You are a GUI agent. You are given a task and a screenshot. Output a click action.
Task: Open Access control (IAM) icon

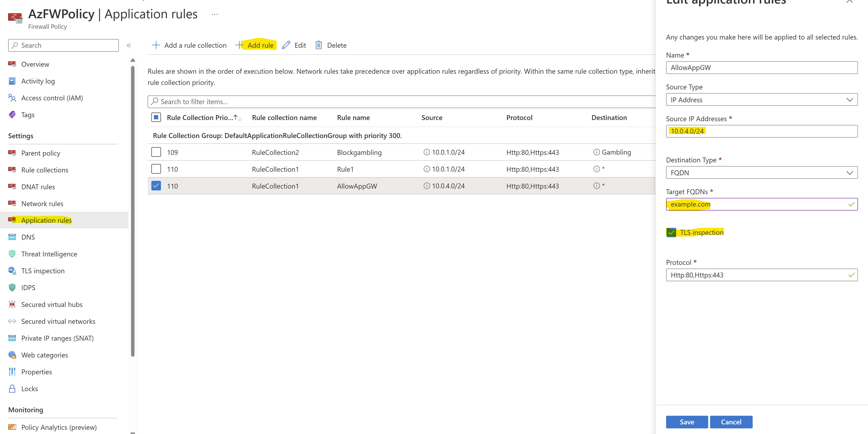[x=12, y=98]
